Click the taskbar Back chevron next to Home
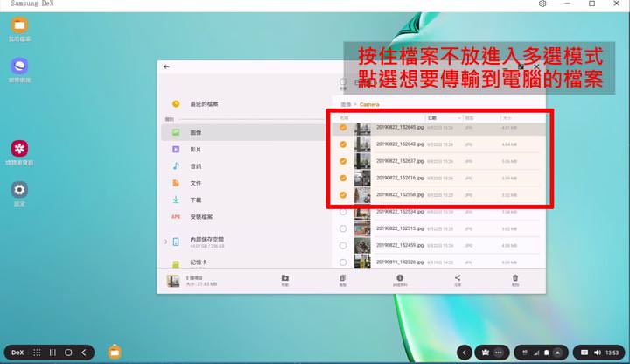This screenshot has width=630, height=364. click(x=84, y=353)
